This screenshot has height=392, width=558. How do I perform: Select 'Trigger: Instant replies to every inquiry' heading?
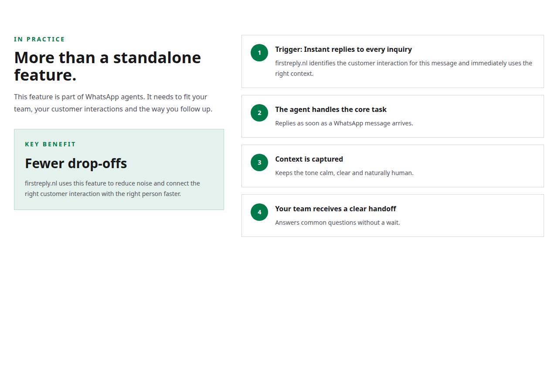click(344, 49)
